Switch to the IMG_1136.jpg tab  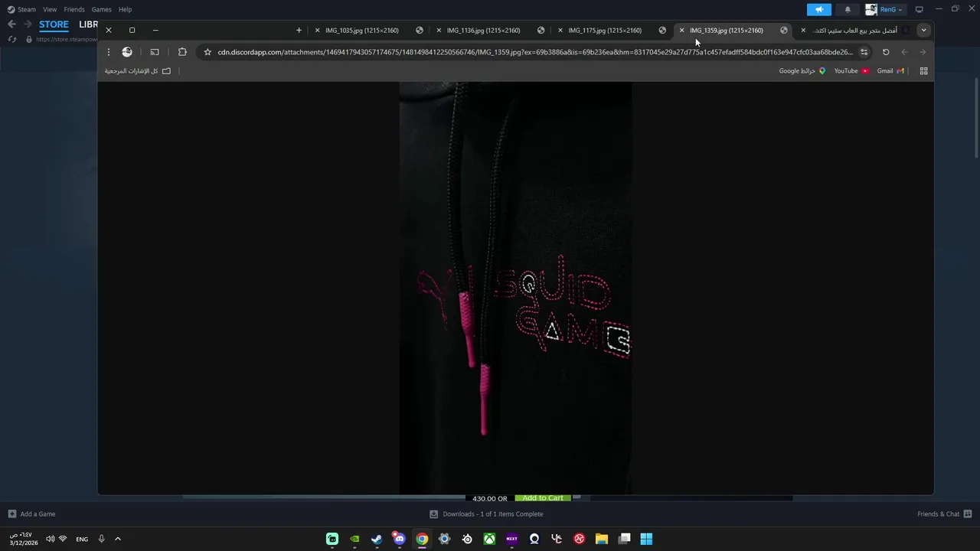coord(490,31)
